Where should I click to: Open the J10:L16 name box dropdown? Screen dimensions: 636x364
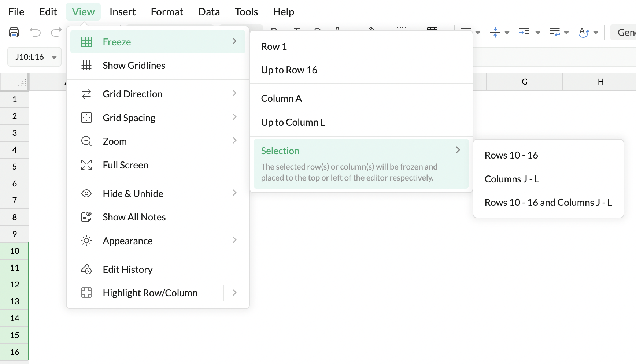click(54, 57)
